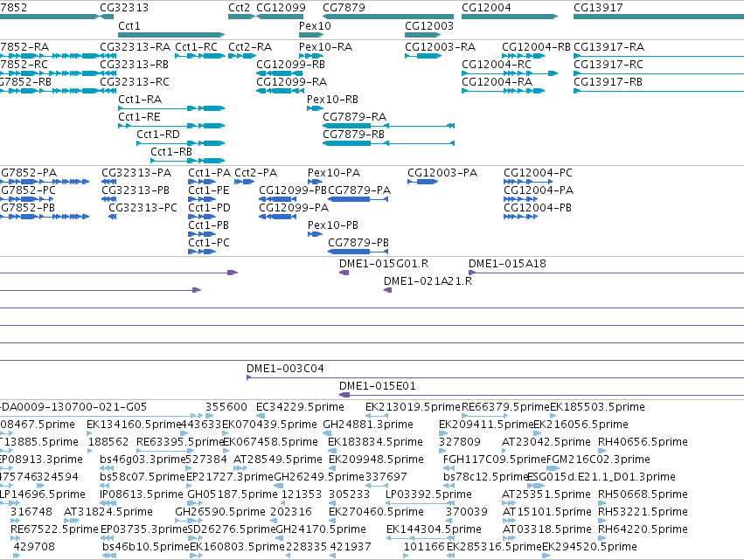Select transcript Pex10-RB
744x560 pixels.
pyautogui.click(x=315, y=108)
